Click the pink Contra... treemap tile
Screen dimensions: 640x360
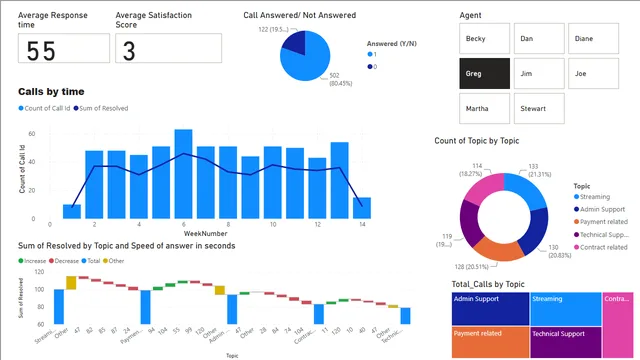[618, 325]
